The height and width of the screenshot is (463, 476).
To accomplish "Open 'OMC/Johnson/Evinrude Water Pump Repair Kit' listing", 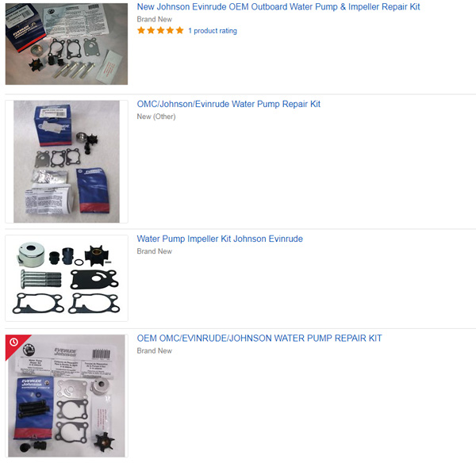I will point(228,104).
